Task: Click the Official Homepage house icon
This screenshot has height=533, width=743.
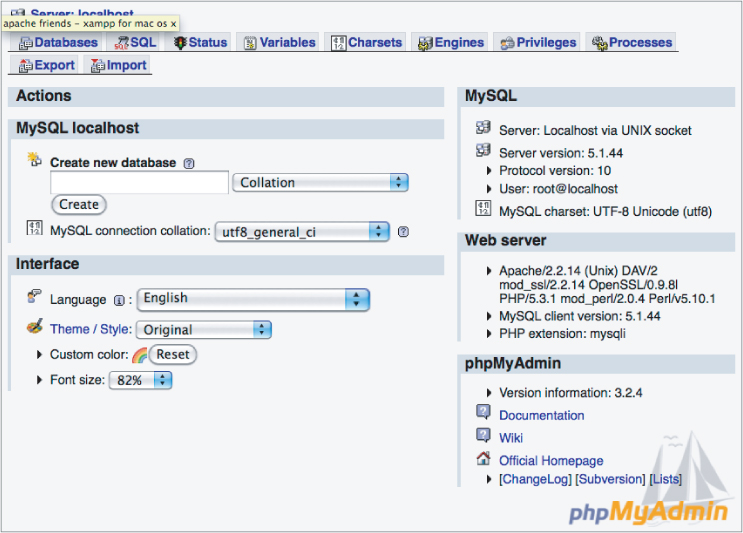Action: [483, 458]
